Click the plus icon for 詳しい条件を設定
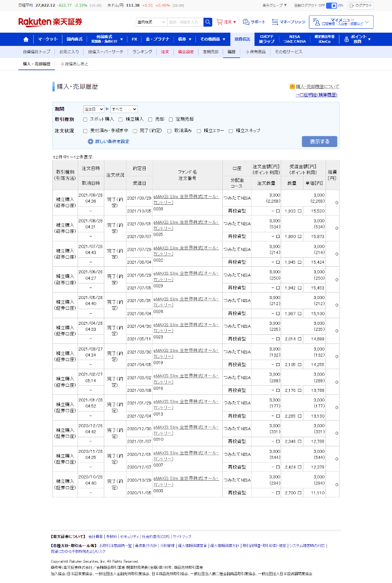This screenshot has height=583, width=392. (90, 141)
